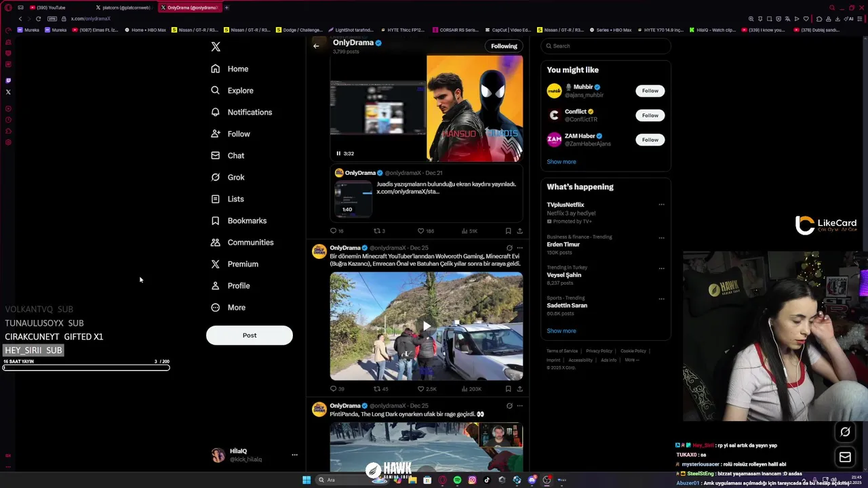
Task: Click Show more under You might like
Action: tap(561, 162)
